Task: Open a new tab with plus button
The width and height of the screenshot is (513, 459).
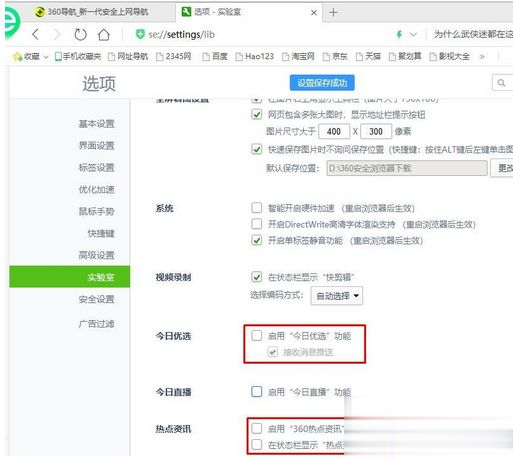Action: click(333, 12)
